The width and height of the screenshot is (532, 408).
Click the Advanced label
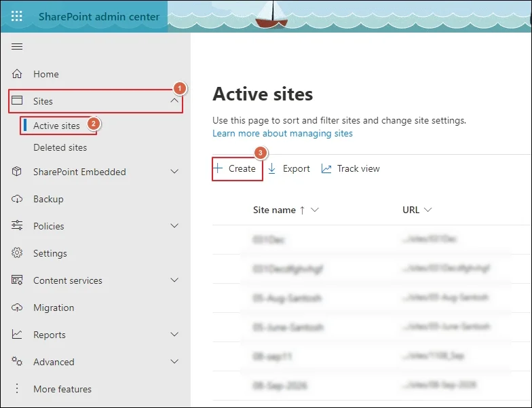tap(54, 362)
